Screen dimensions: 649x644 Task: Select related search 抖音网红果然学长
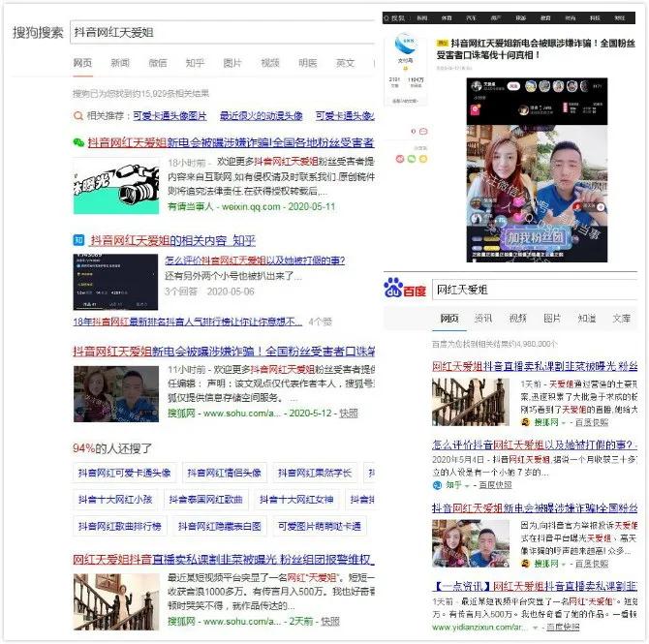point(315,473)
